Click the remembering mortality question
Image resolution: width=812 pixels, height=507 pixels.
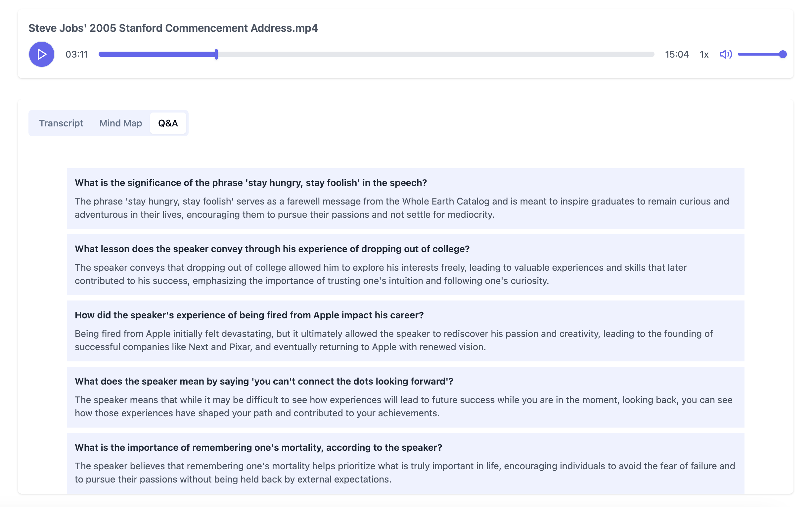(x=258, y=447)
